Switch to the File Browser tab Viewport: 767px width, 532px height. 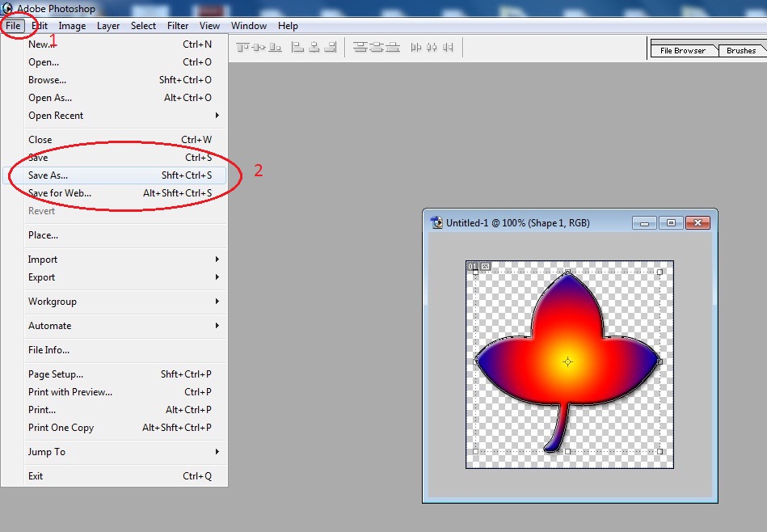pos(683,50)
